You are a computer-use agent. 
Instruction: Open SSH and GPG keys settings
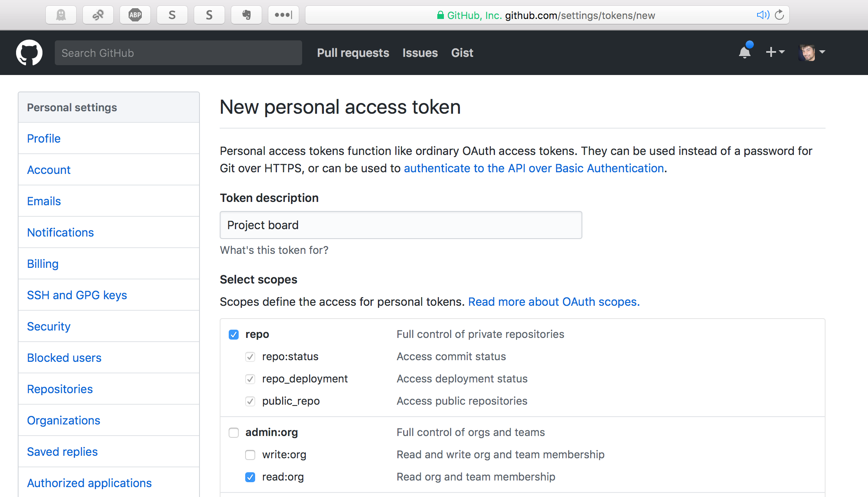point(77,295)
